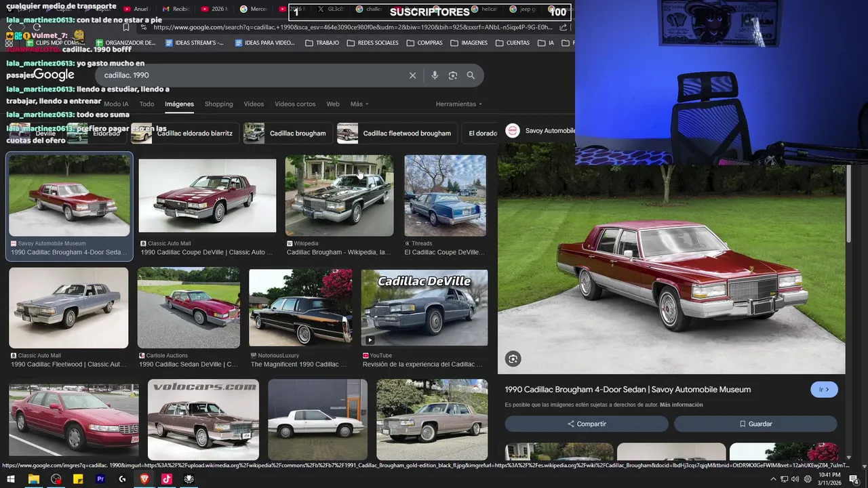Open Logitech G HUB from taskbar
This screenshot has width=868, height=488.
tap(122, 479)
